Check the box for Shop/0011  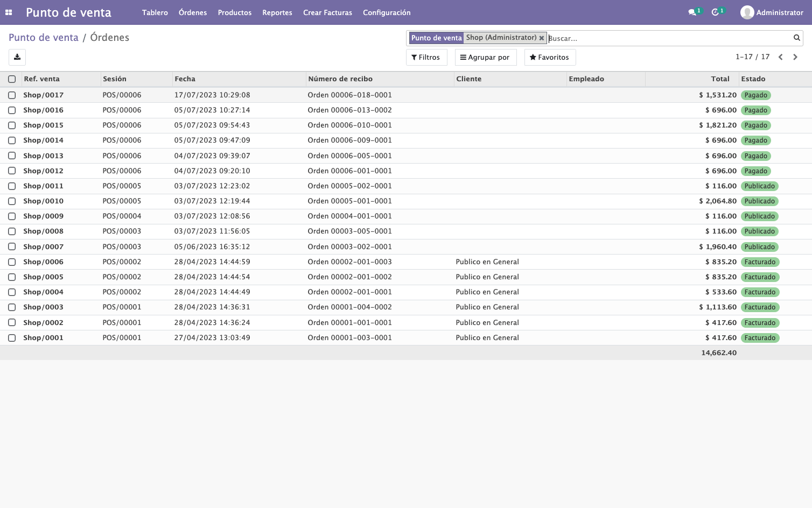click(x=12, y=186)
